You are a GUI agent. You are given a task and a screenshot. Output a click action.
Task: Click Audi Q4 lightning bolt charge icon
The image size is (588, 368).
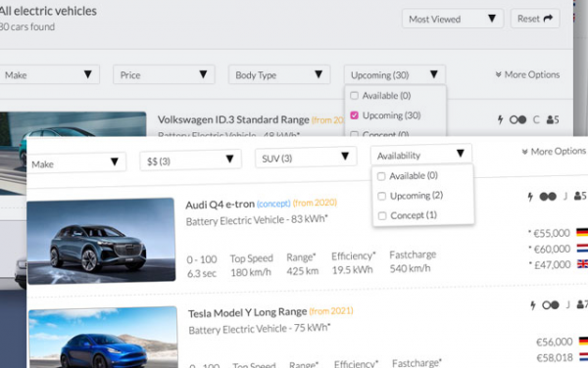click(x=530, y=197)
